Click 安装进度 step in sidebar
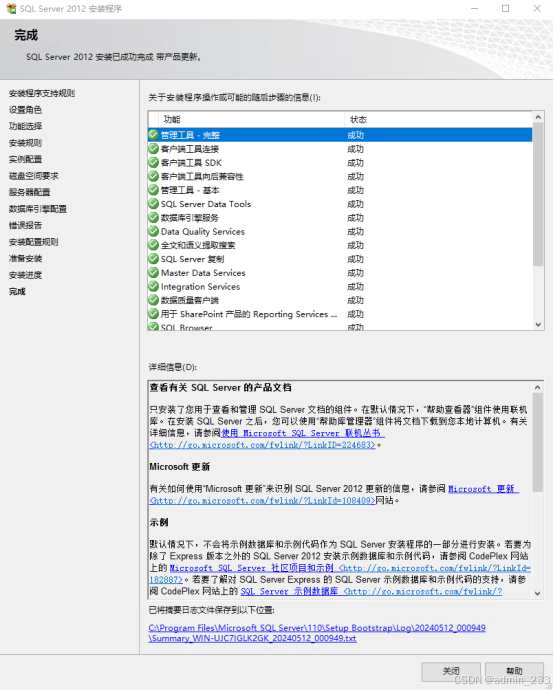 click(x=25, y=275)
